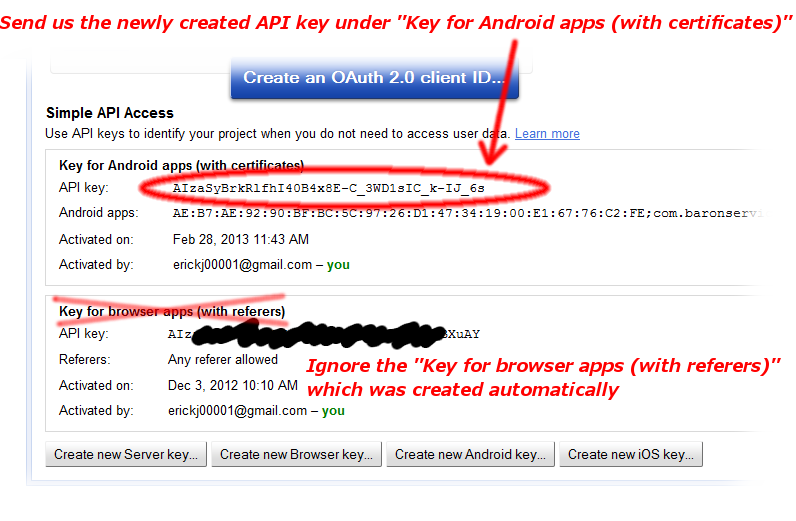Click the Any referer allowed text
Viewport: 796px width, 521px height.
(223, 360)
